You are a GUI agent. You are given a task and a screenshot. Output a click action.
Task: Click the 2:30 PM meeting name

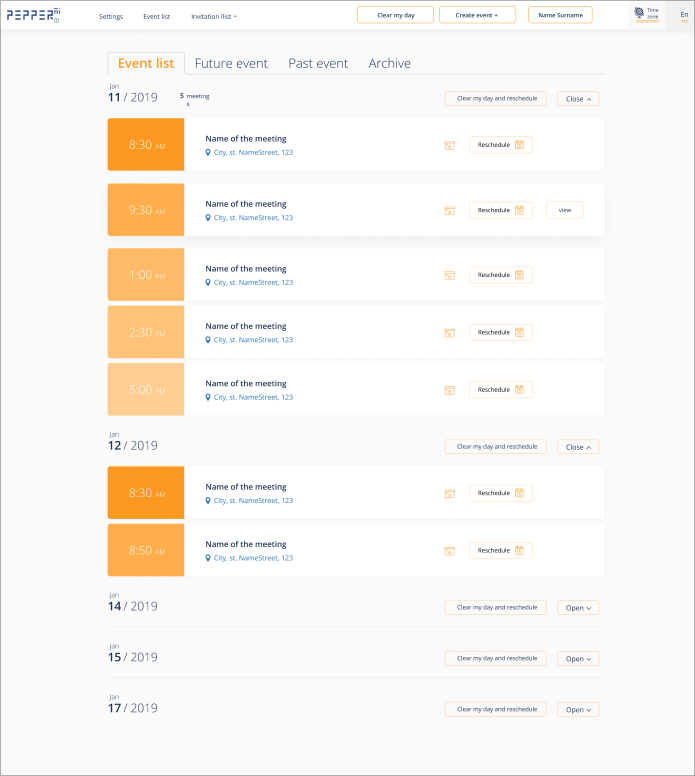[x=246, y=326]
